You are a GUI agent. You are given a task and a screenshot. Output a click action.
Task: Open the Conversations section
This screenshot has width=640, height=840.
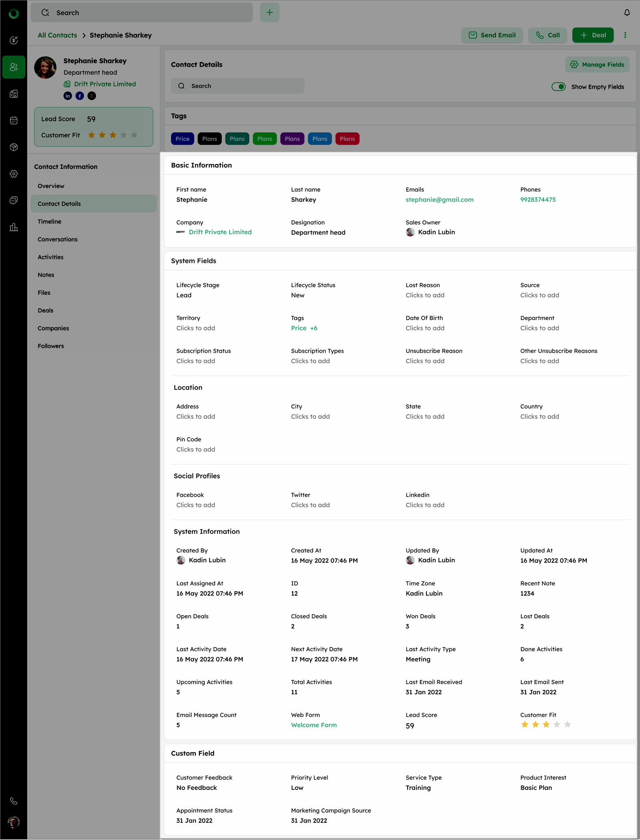(58, 239)
